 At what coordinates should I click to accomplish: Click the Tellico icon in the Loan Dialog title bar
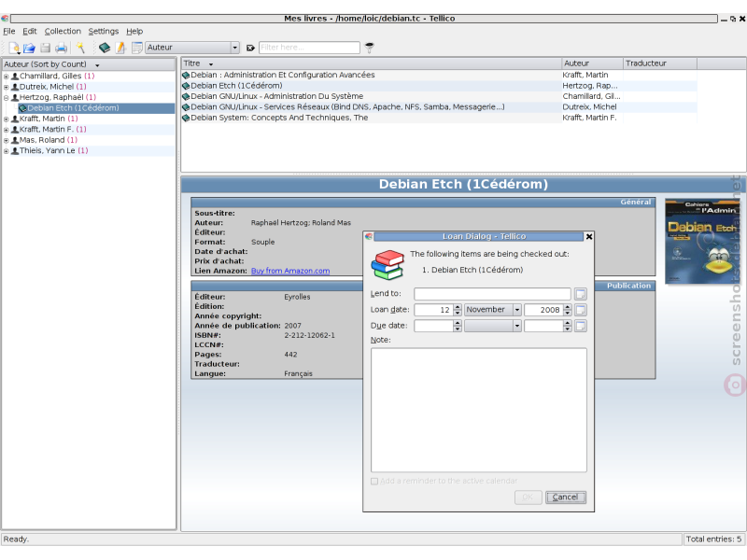pos(368,236)
